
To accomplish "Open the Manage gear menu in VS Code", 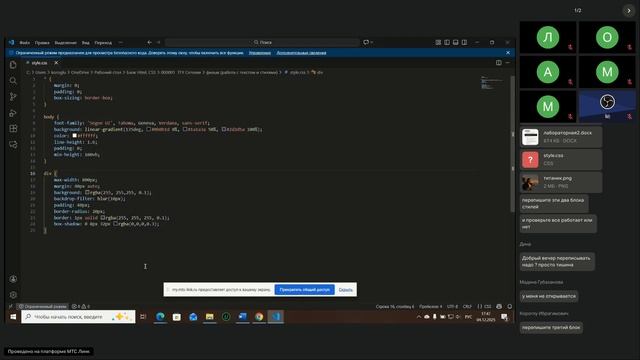I will (x=13, y=295).
